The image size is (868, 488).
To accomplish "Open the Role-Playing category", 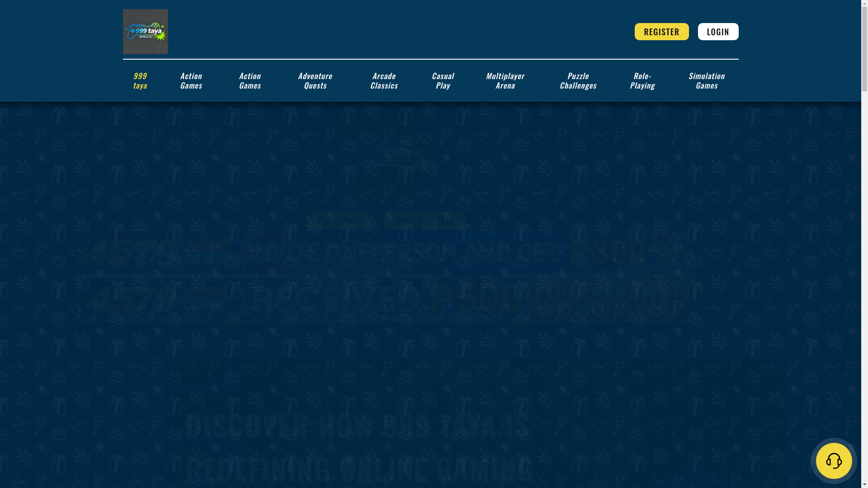I will tap(642, 80).
